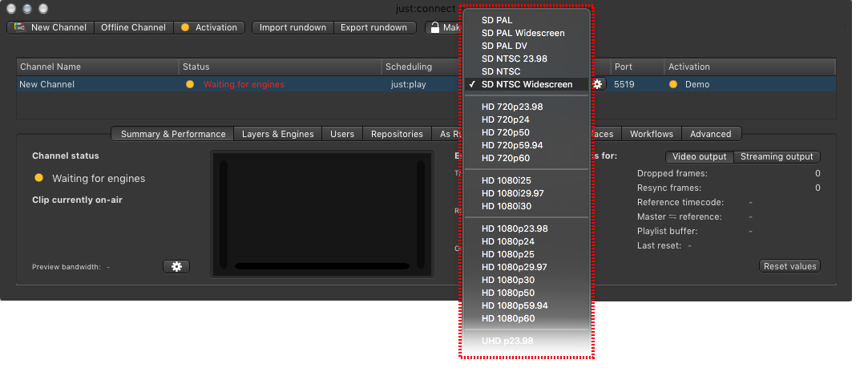Select Streaming output segment

click(777, 157)
